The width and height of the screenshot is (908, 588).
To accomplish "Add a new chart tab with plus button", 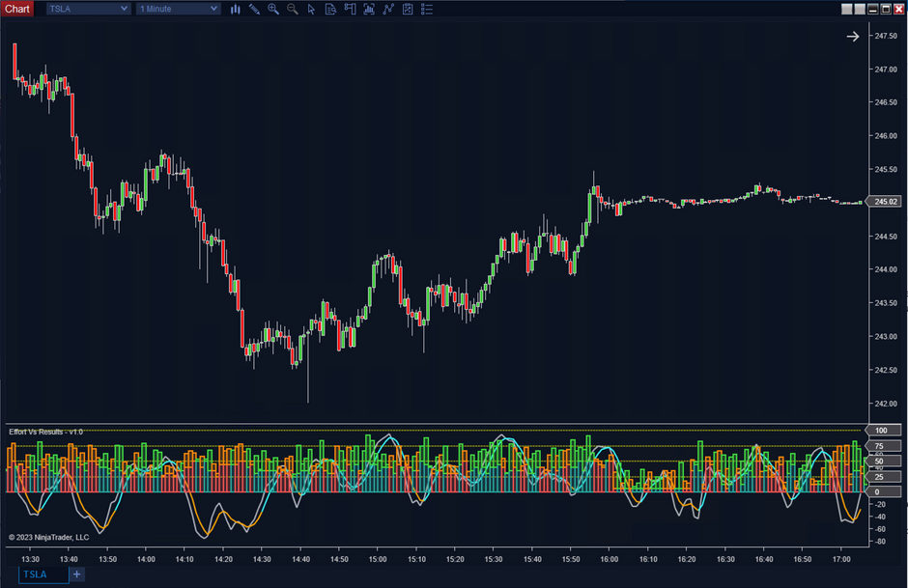I will [75, 574].
